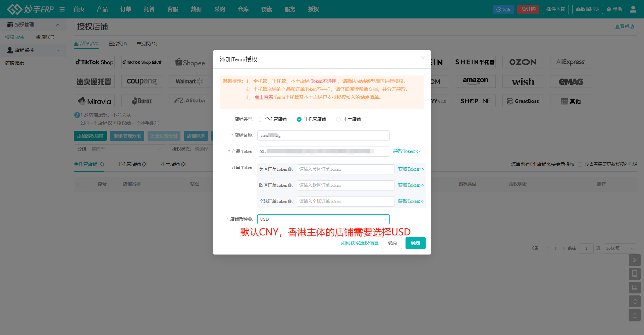Toggle the hamburger menu icon
This screenshot has height=335, width=644.
pyautogui.click(x=62, y=9)
